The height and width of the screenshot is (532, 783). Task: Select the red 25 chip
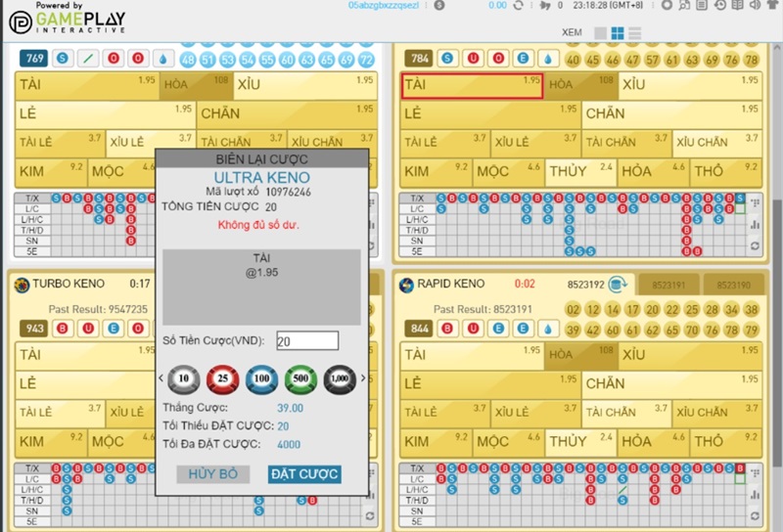223,379
